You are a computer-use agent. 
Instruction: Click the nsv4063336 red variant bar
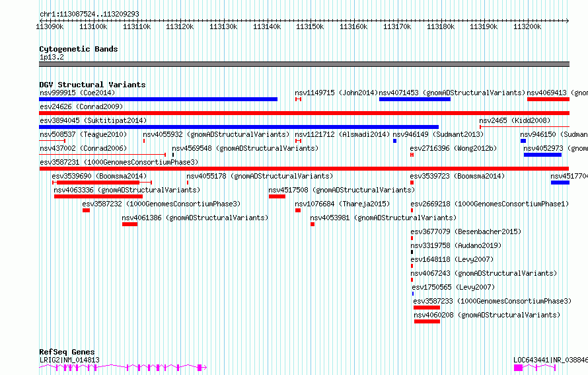tap(98, 196)
